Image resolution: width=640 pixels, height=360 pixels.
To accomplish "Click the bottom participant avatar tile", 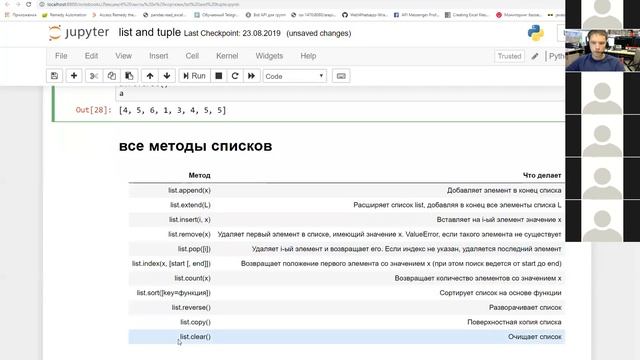I will (602, 220).
